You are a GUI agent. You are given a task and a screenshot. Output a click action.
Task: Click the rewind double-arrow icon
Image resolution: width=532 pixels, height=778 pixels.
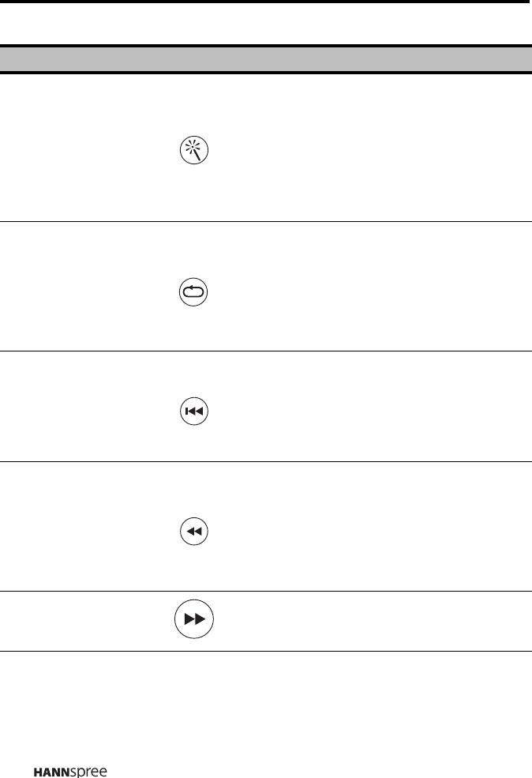(194, 532)
